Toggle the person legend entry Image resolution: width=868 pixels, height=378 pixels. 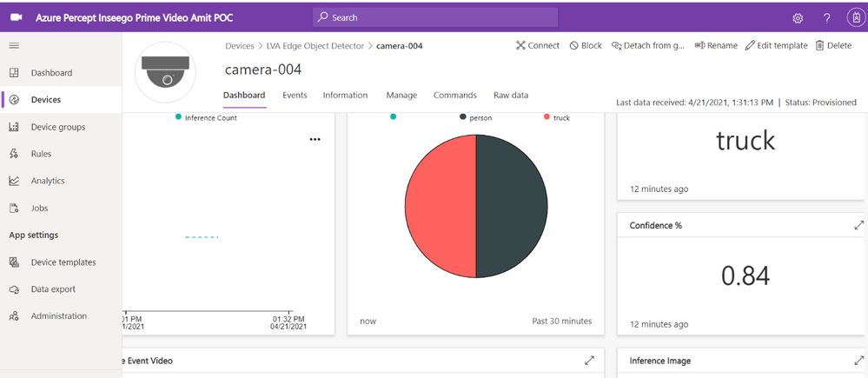click(475, 117)
